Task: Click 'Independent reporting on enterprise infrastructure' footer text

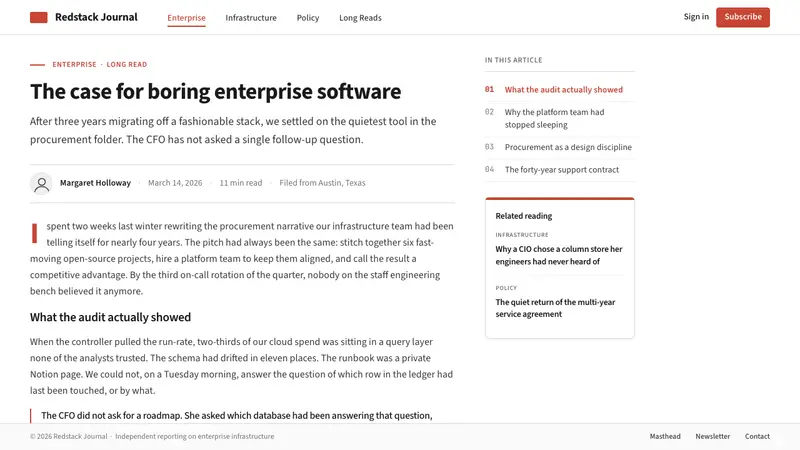Action: pos(194,437)
